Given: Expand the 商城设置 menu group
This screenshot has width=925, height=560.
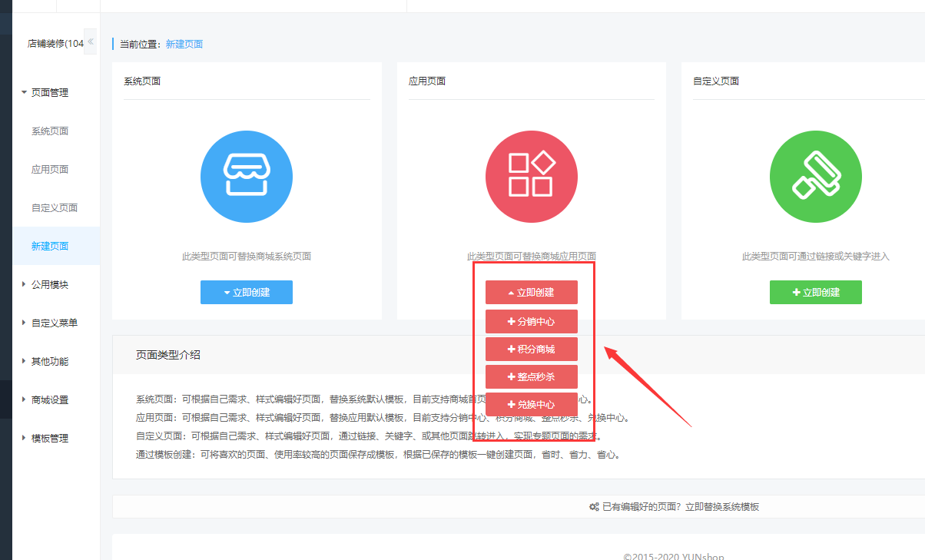Looking at the screenshot, I should [49, 399].
